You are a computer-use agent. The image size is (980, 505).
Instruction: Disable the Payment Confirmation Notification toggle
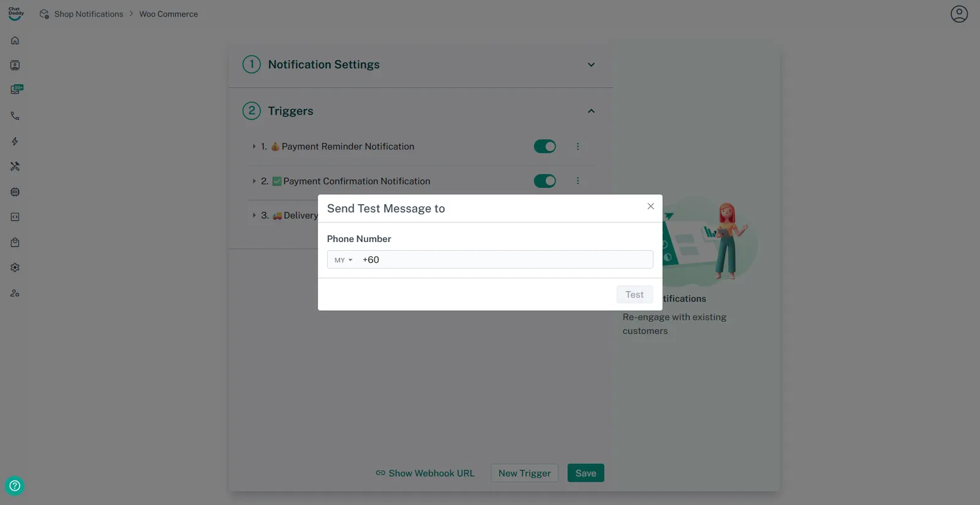click(x=545, y=181)
